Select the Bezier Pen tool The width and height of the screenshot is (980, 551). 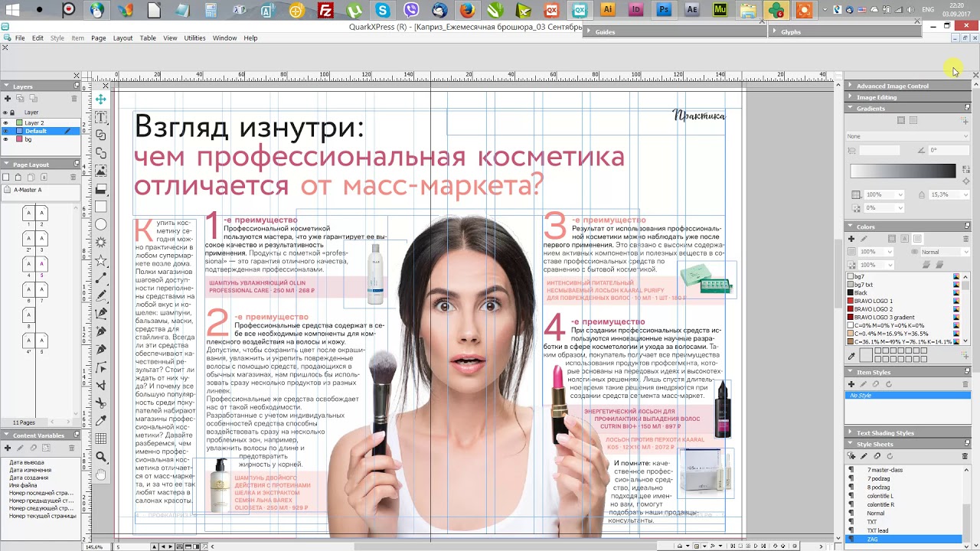point(101,314)
